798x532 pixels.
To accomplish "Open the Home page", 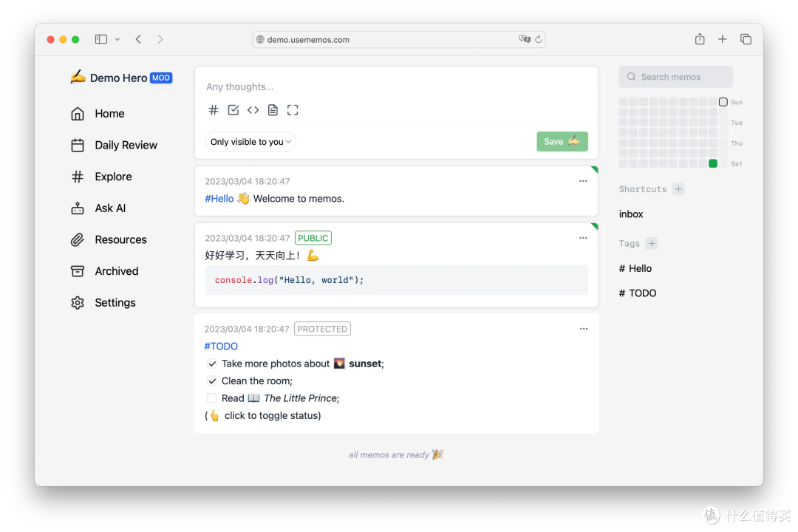I will coord(98,114).
